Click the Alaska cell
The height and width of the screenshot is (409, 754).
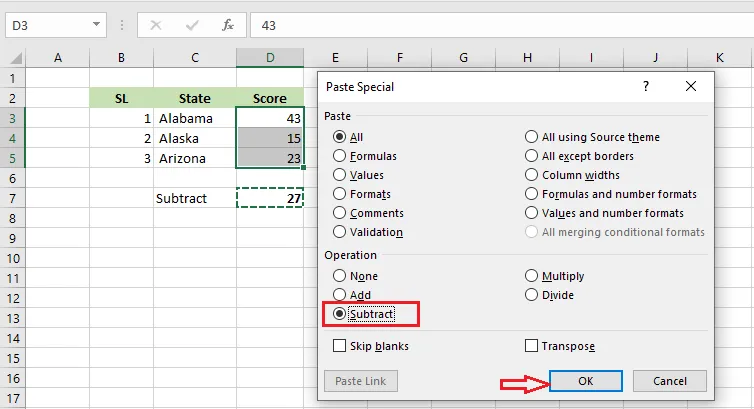click(x=195, y=138)
